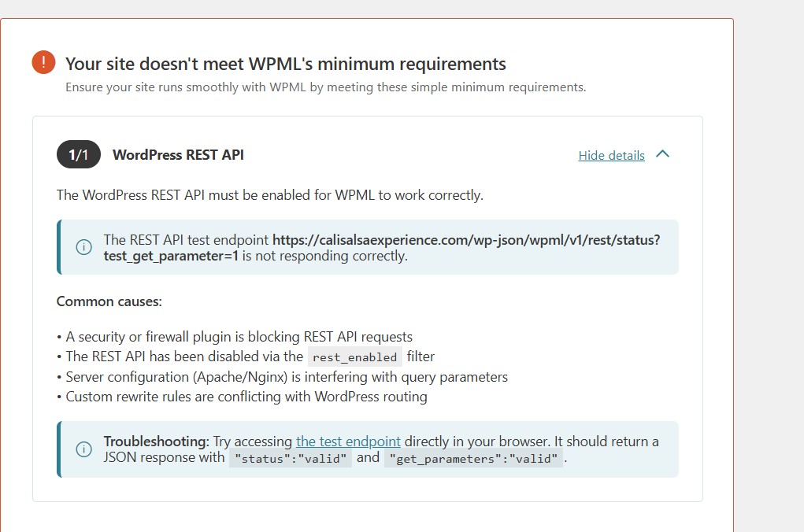804x532 pixels.
Task: Click the calisalsaexperience.com endpoint URL text
Action: pos(466,239)
